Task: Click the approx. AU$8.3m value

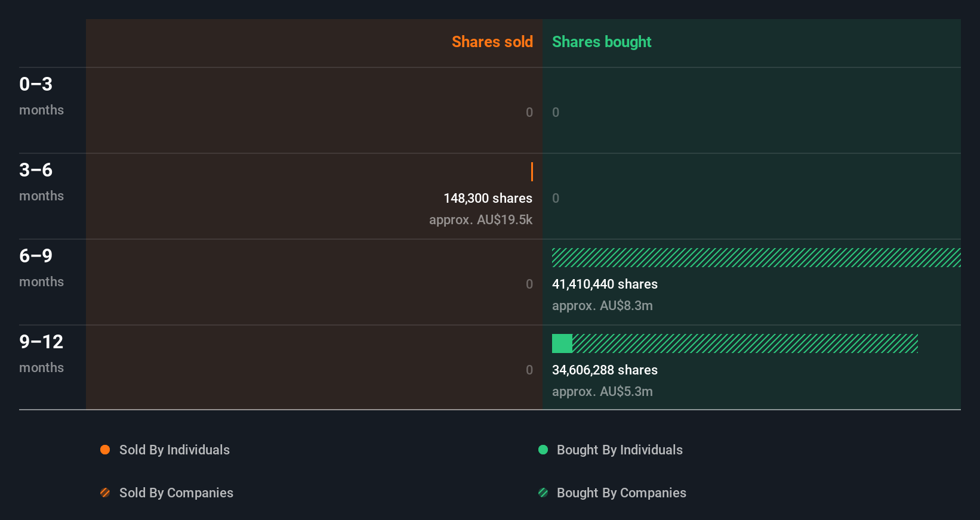Action: [x=602, y=306]
